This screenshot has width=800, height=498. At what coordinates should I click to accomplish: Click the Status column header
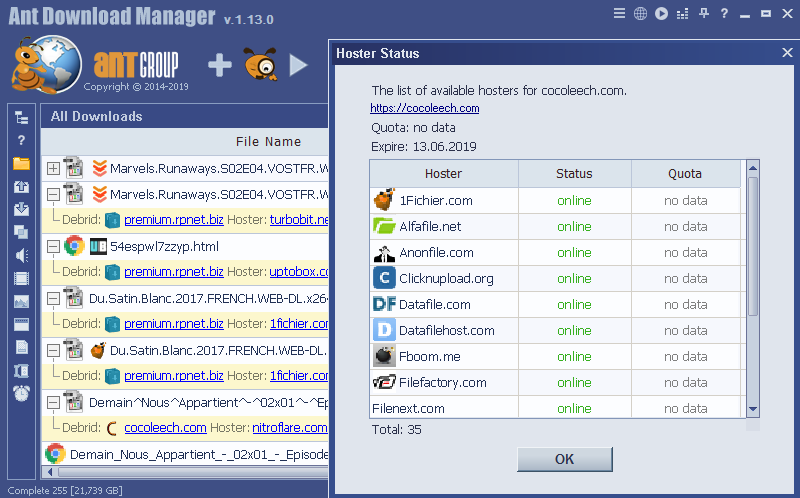point(574,173)
